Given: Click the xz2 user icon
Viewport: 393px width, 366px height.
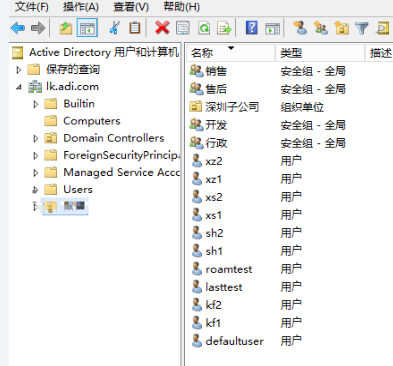Looking at the screenshot, I should click(197, 161).
